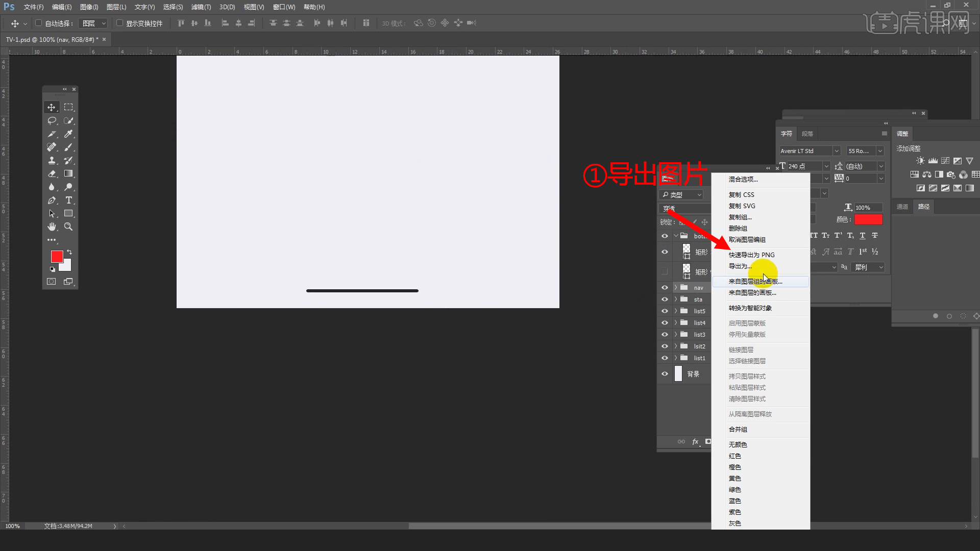The image size is (980, 551).
Task: Choose 快速导出为 PNG from the context menu
Action: click(x=751, y=255)
